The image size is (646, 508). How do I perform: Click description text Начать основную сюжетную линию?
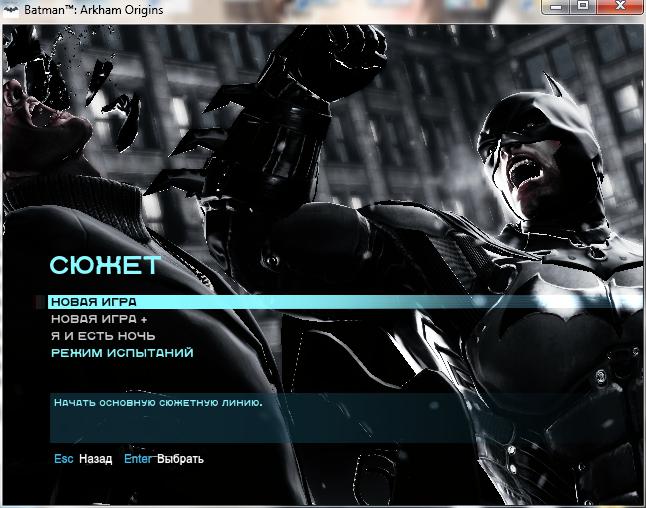tap(158, 403)
